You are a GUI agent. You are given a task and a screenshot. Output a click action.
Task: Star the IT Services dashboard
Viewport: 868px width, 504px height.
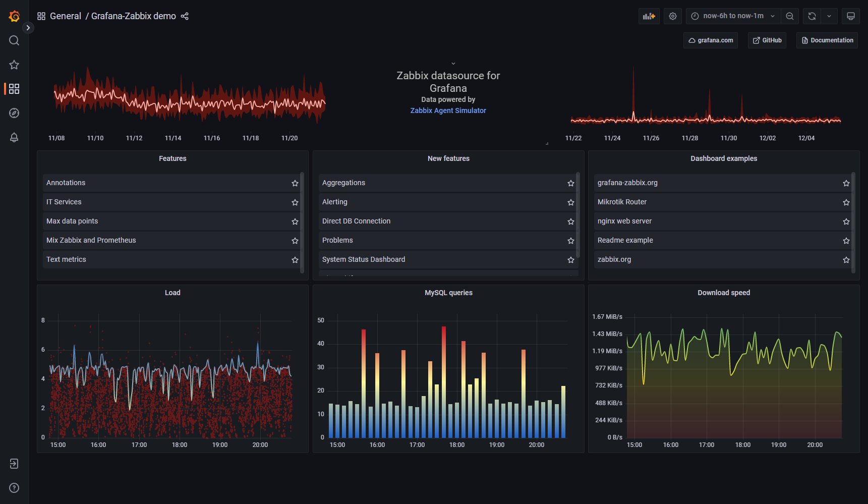295,202
